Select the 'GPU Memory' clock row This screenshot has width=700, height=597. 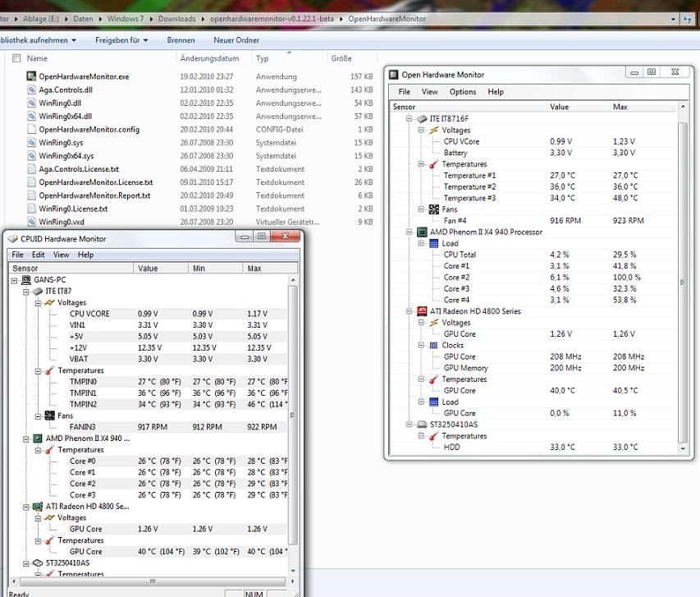(534, 368)
